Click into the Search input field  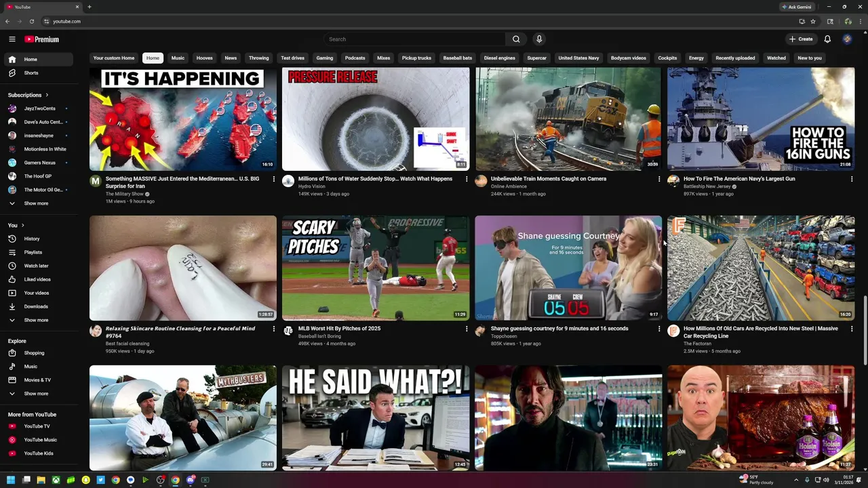(x=414, y=39)
